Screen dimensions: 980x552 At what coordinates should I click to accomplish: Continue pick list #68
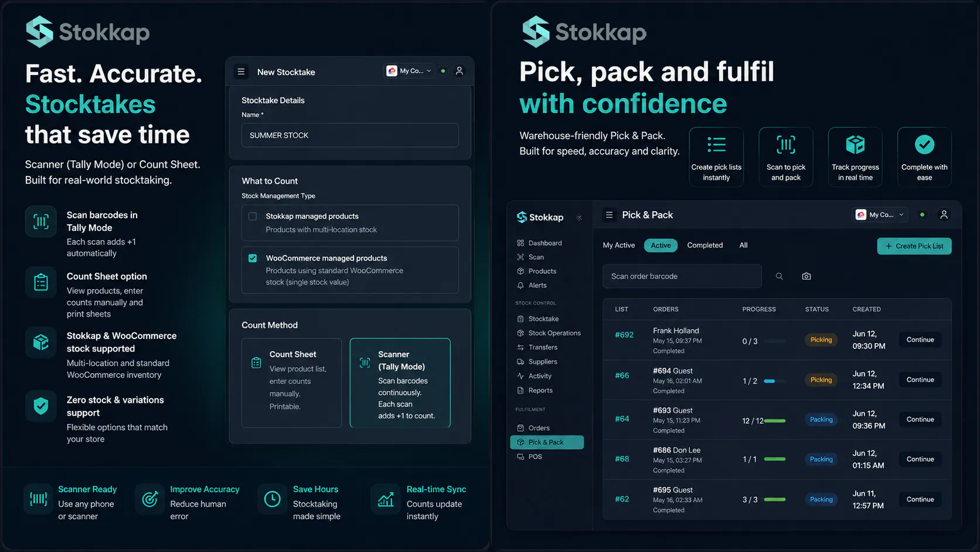pos(920,459)
